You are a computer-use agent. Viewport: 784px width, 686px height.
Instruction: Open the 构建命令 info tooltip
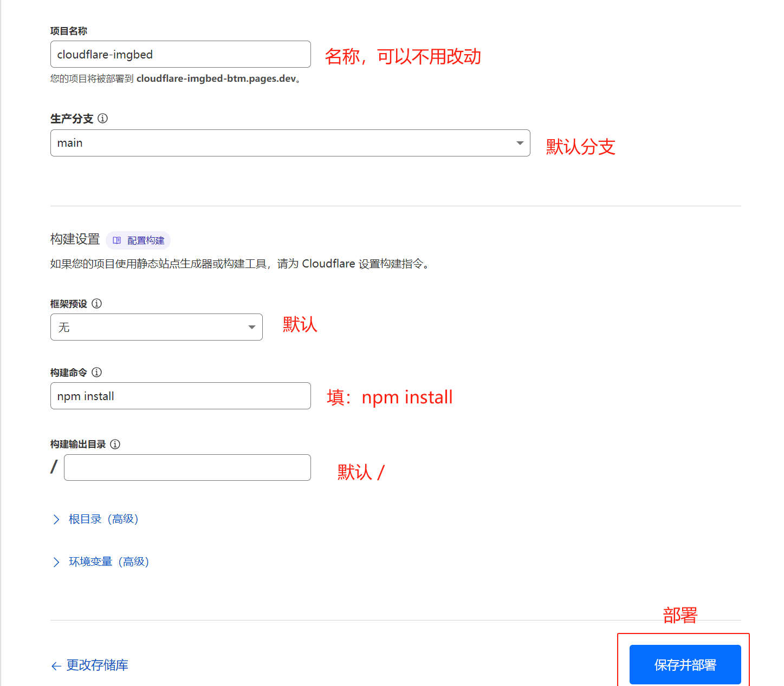96,373
